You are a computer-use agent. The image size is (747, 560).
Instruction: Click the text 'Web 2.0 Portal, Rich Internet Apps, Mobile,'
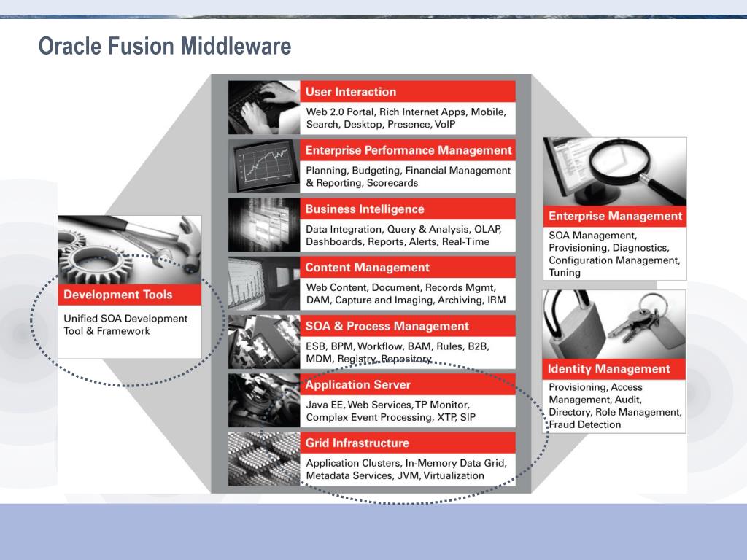406,112
